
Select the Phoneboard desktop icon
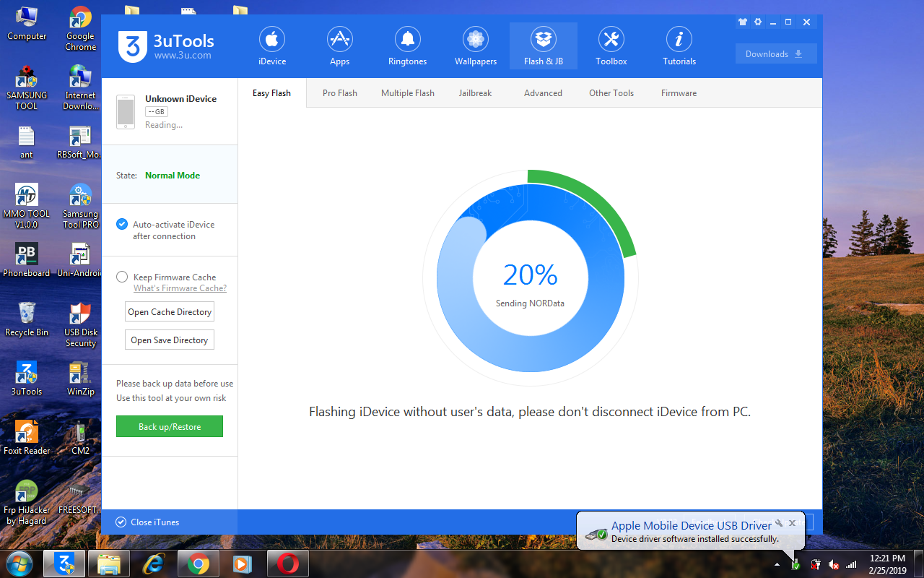[x=27, y=260]
